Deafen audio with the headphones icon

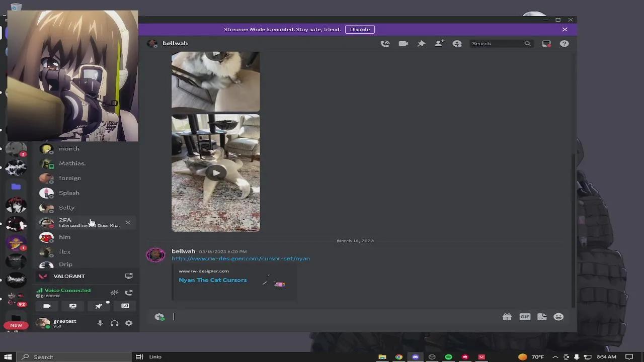[x=114, y=323]
